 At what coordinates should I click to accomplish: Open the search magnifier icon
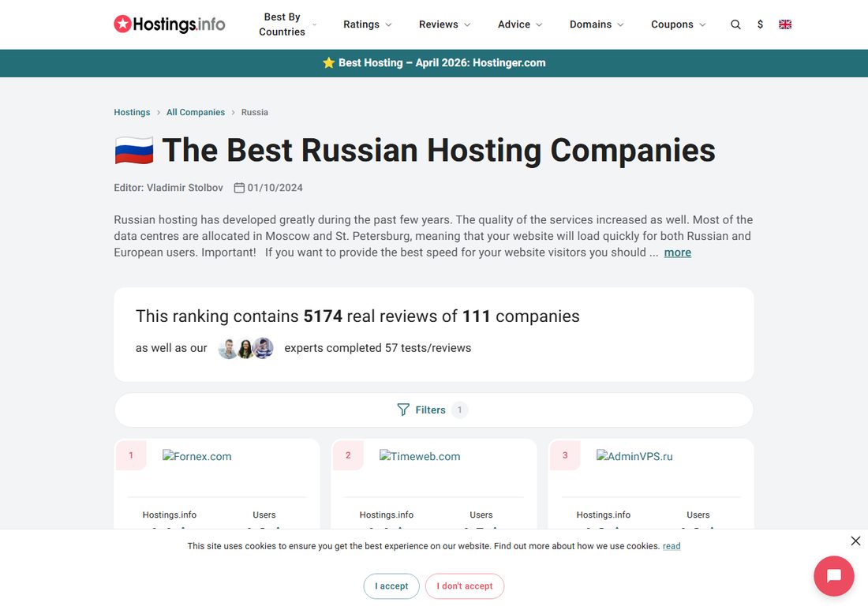[x=735, y=24]
